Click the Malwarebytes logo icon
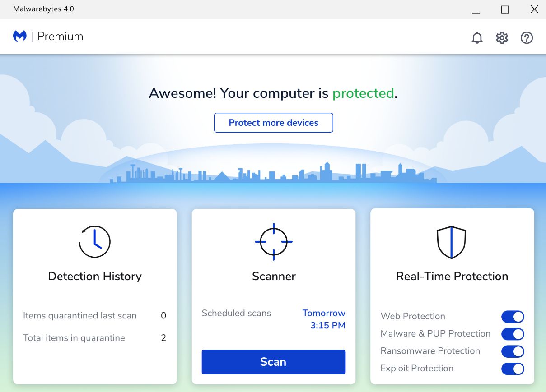The image size is (546, 392). click(x=20, y=37)
